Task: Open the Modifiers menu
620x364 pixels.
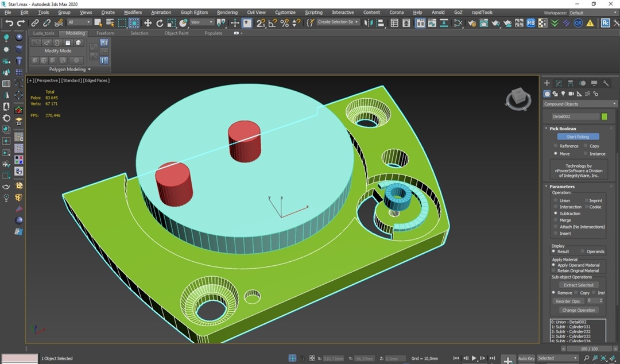Action: pos(133,13)
